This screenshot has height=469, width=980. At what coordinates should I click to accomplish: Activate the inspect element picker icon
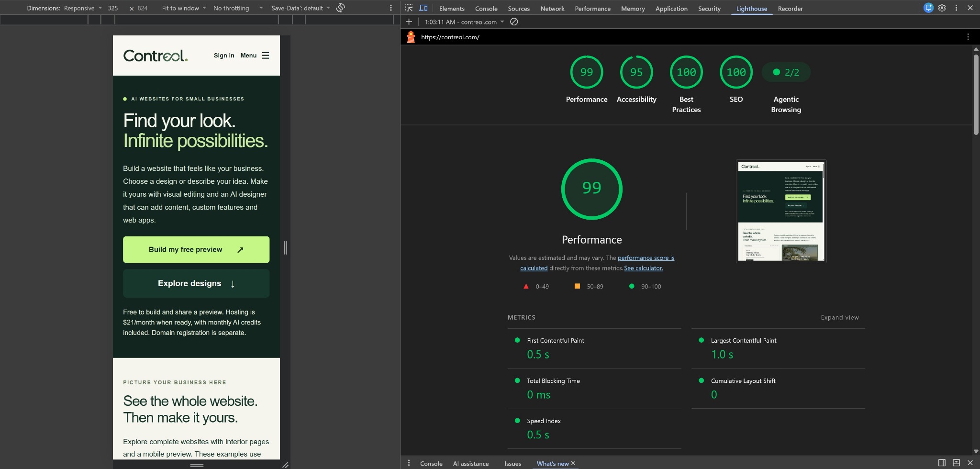coord(409,8)
